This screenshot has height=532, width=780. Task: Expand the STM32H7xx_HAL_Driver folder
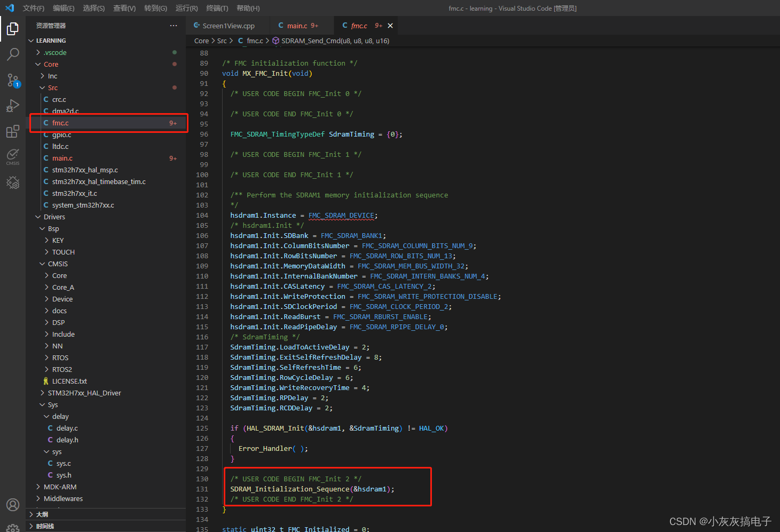click(x=84, y=393)
